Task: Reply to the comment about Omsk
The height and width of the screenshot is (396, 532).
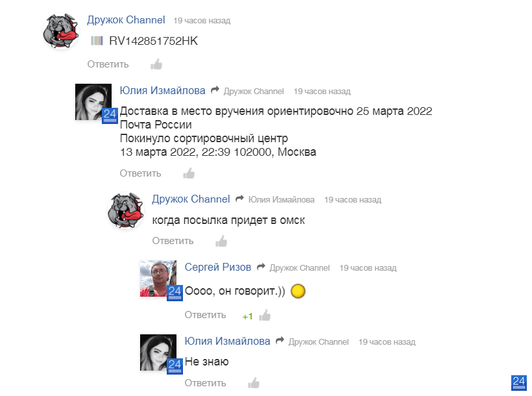Action: [173, 241]
